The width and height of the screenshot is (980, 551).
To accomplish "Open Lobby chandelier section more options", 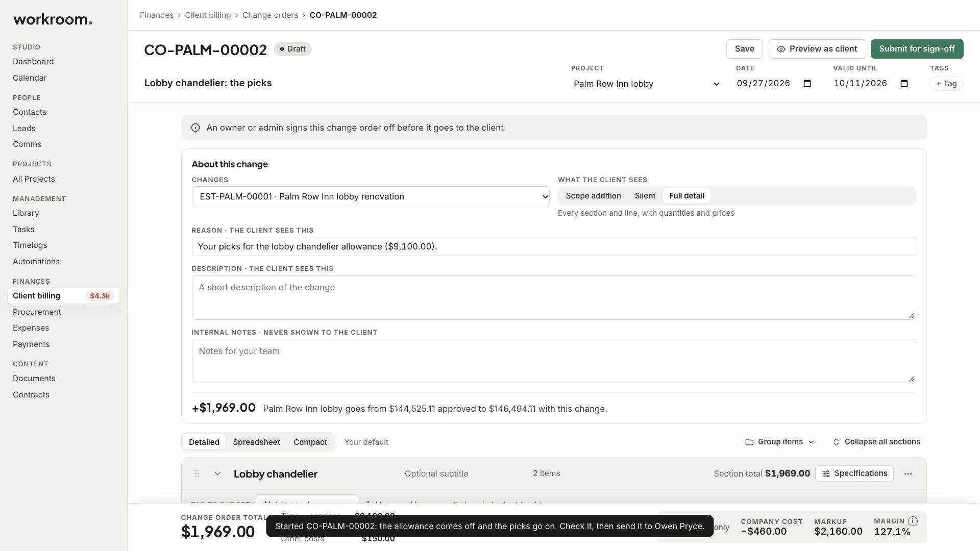I will click(908, 473).
